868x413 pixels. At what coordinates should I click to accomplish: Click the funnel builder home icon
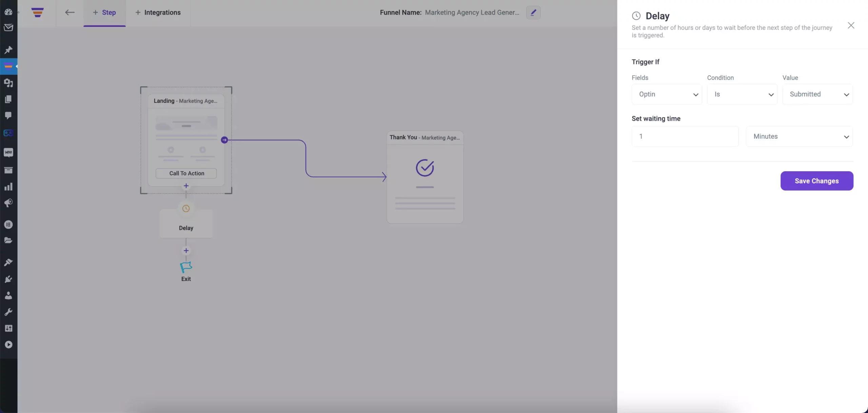37,12
